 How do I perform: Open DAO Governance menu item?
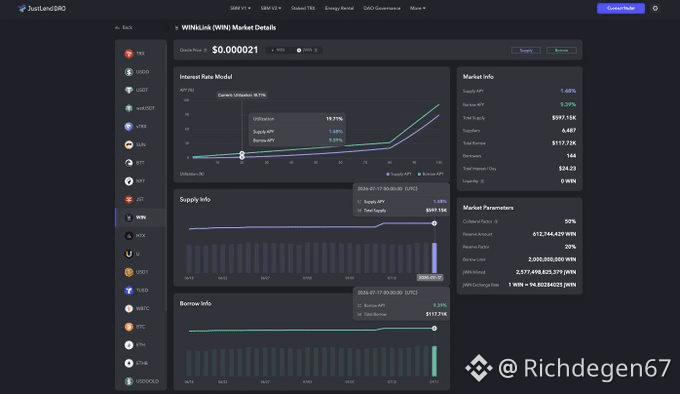coord(382,8)
